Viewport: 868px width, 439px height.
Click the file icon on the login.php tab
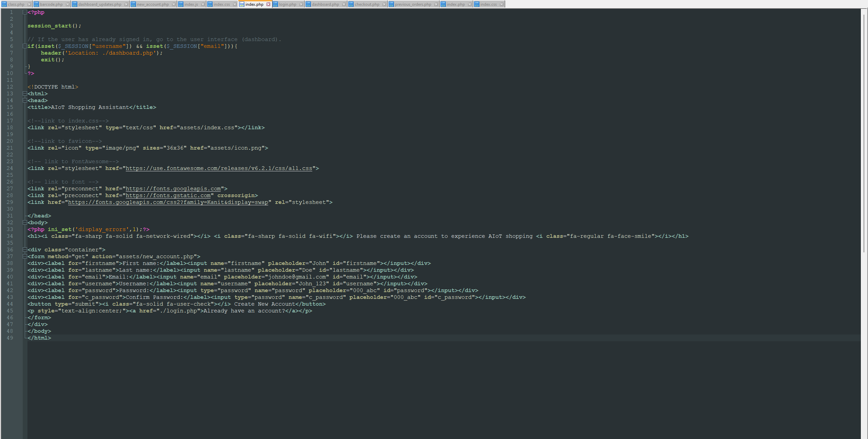(x=276, y=4)
